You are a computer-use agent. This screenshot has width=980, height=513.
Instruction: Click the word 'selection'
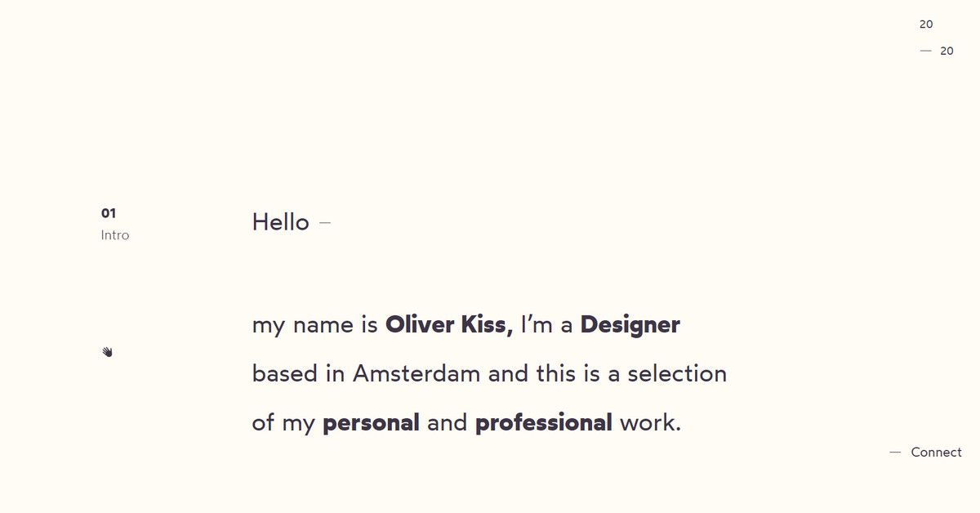pyautogui.click(x=677, y=374)
